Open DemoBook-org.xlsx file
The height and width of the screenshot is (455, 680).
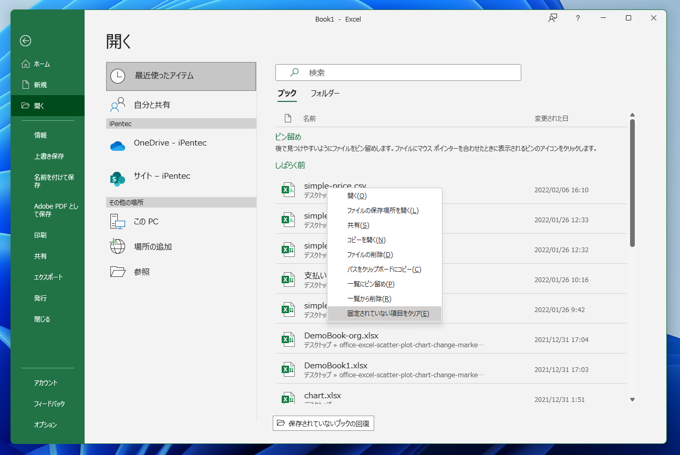(x=451, y=340)
